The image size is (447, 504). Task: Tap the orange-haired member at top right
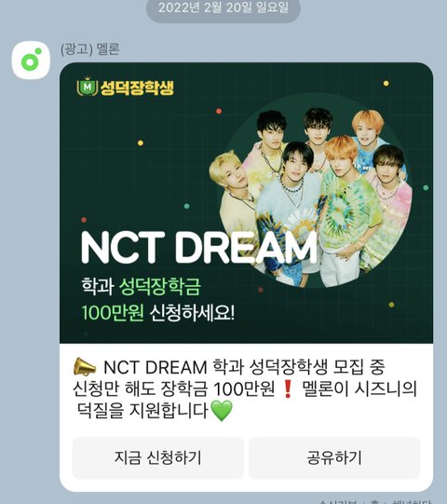(x=367, y=129)
